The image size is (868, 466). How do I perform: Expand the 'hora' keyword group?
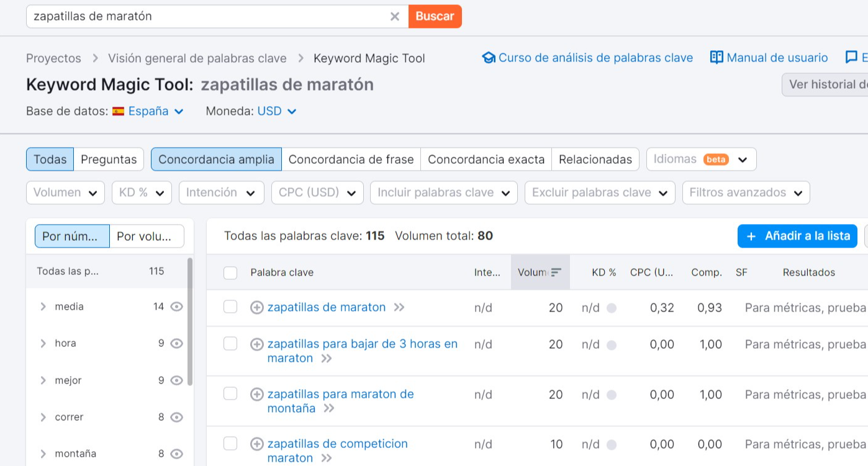(43, 343)
